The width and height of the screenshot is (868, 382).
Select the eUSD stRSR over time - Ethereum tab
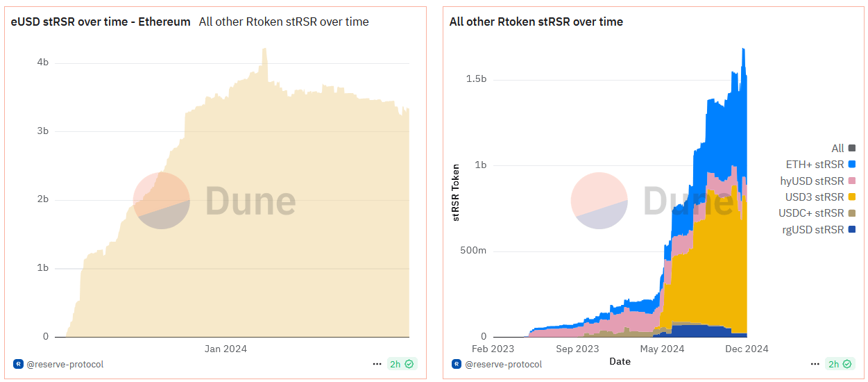tap(100, 22)
